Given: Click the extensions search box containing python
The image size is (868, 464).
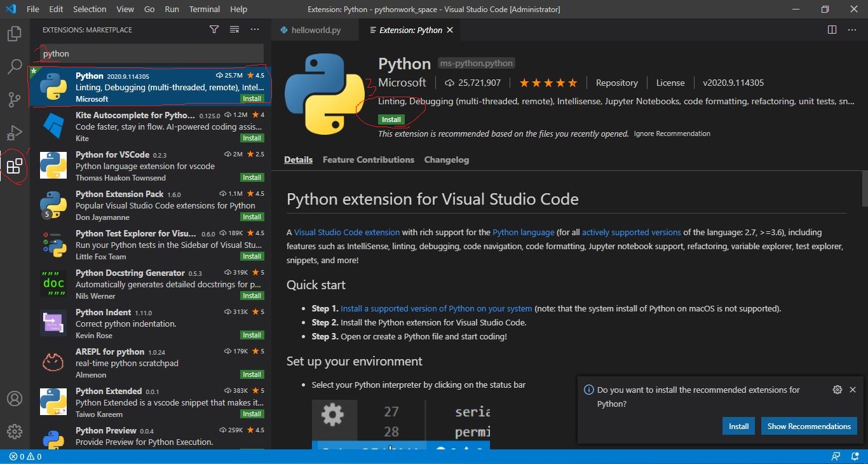Looking at the screenshot, I should tap(151, 53).
